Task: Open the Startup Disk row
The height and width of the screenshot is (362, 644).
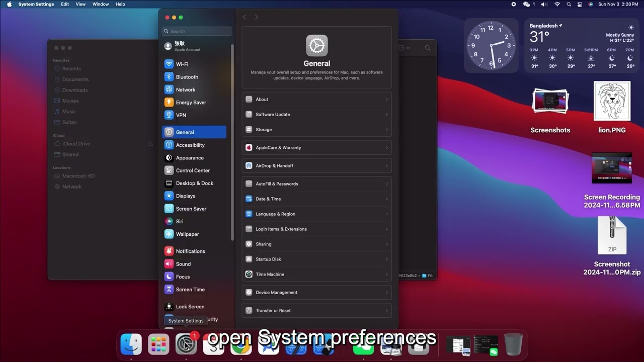Action: click(317, 259)
